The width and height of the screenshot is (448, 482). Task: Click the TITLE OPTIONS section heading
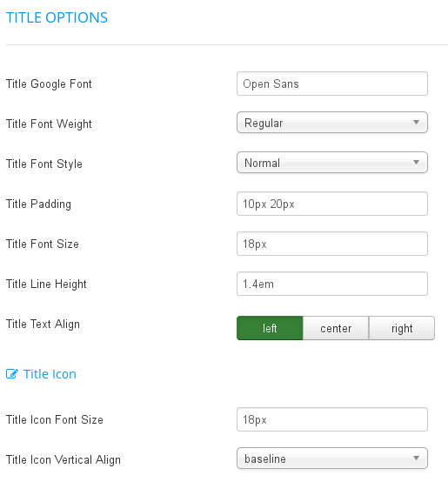click(57, 17)
